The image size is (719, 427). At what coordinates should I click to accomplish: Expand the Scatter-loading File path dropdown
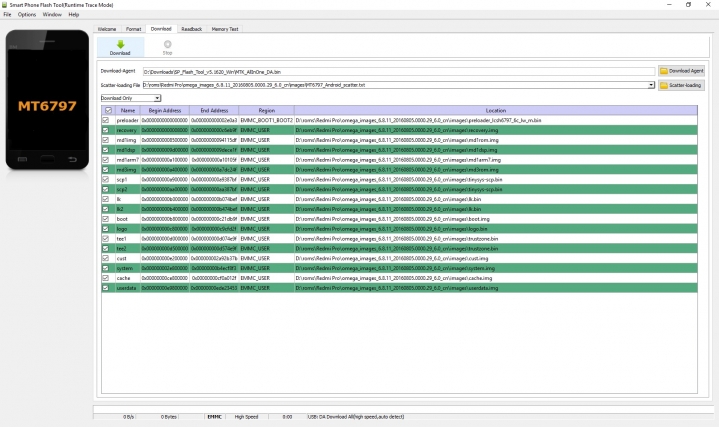651,85
